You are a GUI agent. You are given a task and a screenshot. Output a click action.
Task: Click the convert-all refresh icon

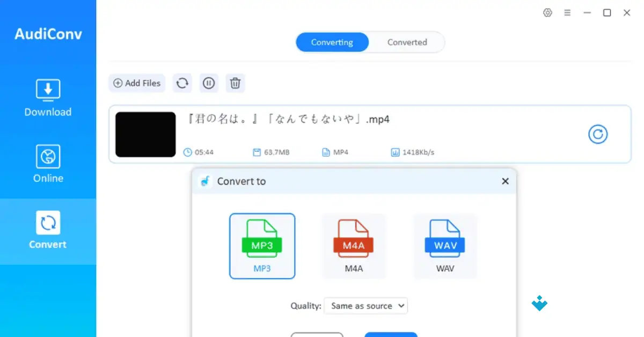(x=182, y=83)
